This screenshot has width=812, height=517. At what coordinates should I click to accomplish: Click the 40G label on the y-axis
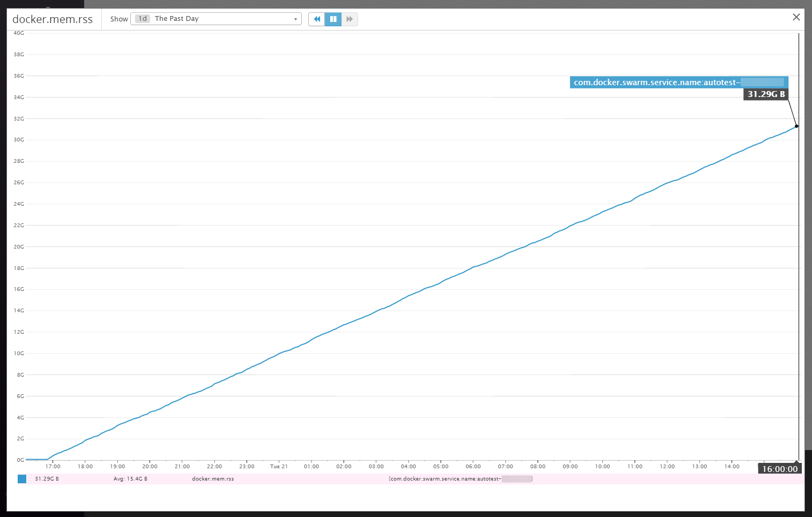(x=19, y=33)
